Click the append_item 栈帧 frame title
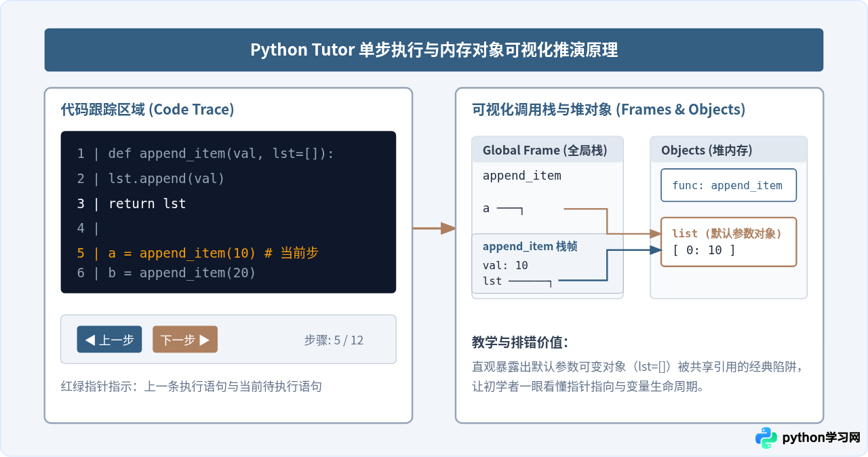This screenshot has height=457, width=868. (x=530, y=247)
